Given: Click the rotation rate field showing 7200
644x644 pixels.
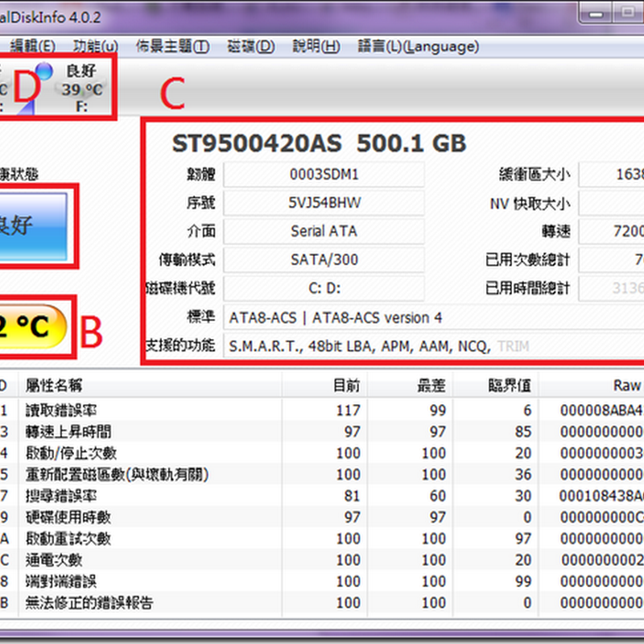Looking at the screenshot, I should point(612,231).
